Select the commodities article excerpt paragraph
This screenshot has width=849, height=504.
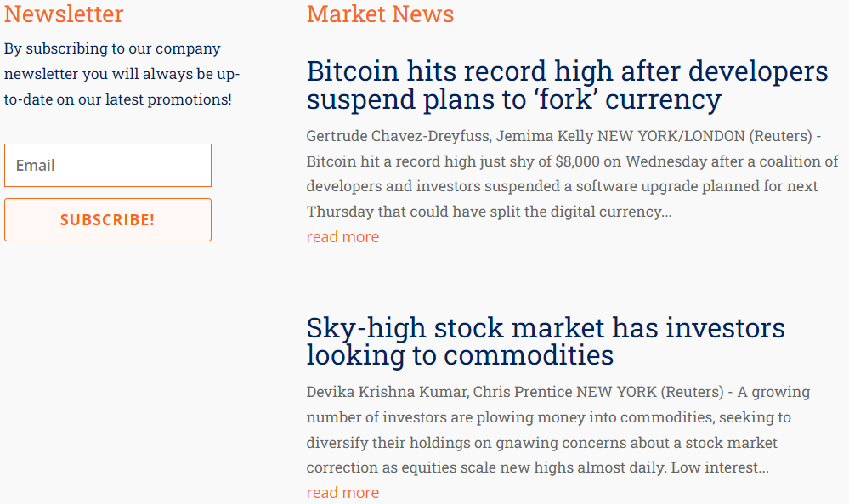coord(558,429)
